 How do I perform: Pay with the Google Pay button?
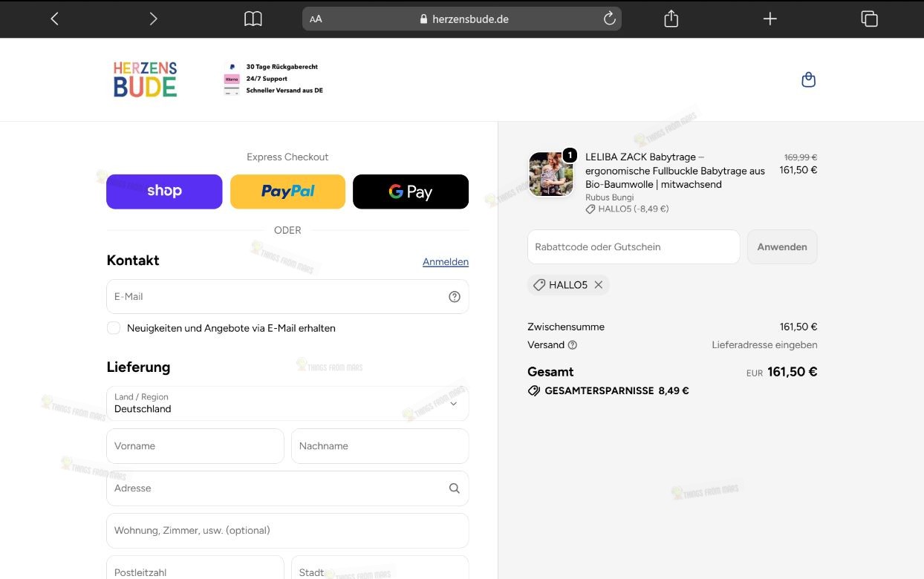(411, 192)
